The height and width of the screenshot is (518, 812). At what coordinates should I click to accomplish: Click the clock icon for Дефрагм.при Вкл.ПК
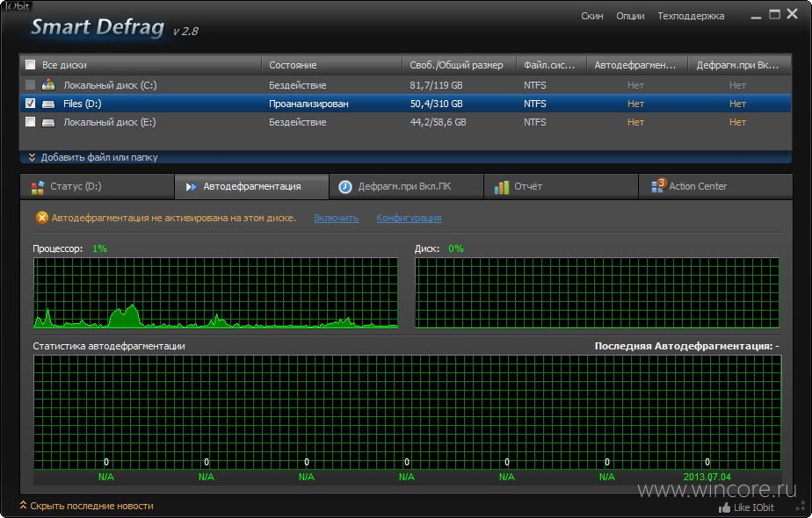coord(344,187)
